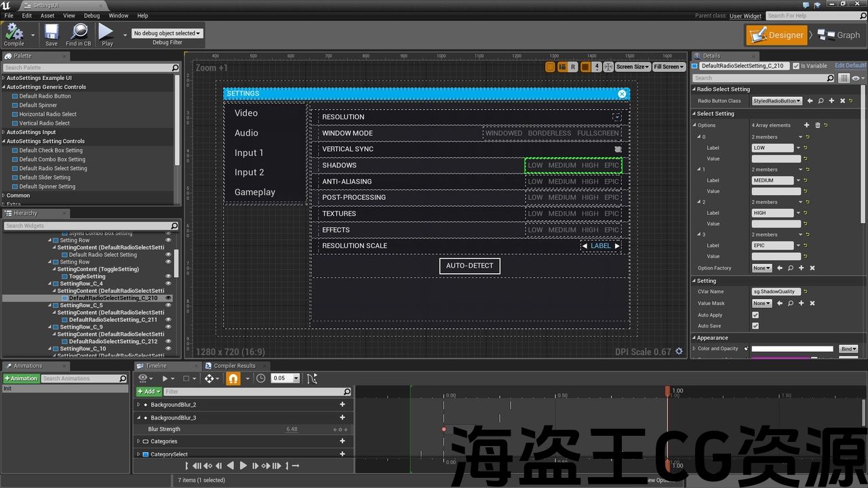This screenshot has width=868, height=488.
Task: Click the Color and Opacity swatch
Action: 791,349
